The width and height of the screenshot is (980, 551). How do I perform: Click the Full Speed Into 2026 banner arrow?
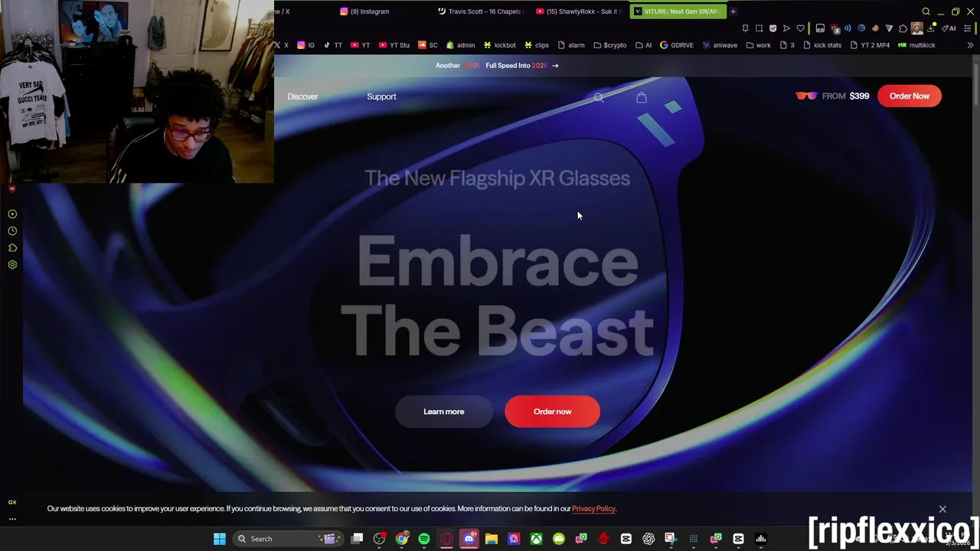click(x=555, y=66)
